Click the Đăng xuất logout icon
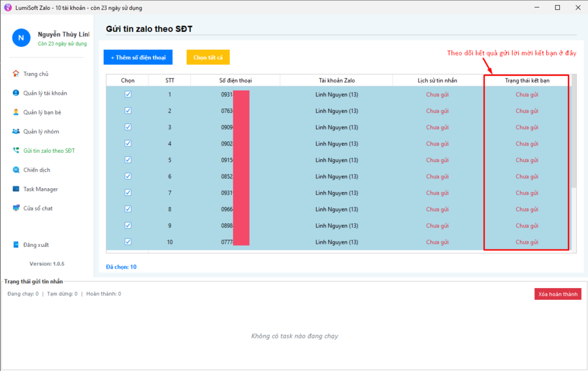588x371 pixels. (16, 245)
